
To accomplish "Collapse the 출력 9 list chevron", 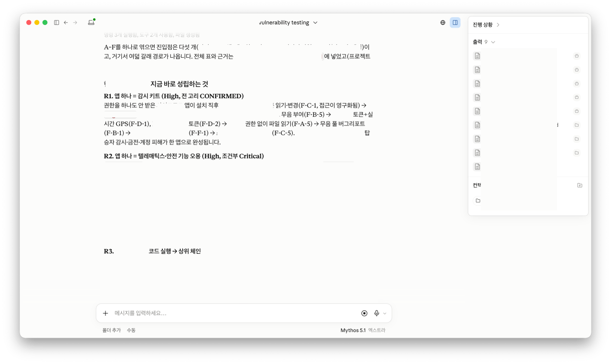I will [493, 42].
